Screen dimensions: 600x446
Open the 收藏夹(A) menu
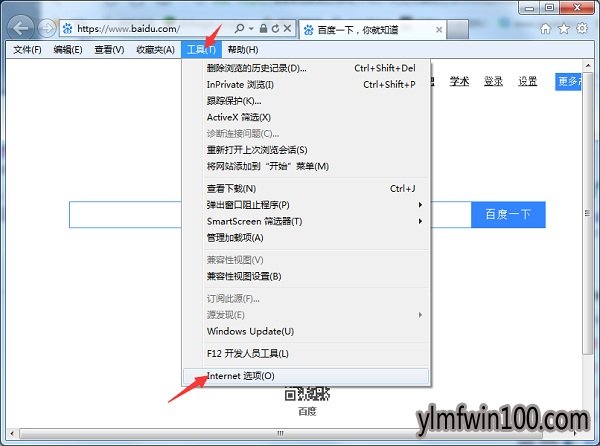pos(155,50)
